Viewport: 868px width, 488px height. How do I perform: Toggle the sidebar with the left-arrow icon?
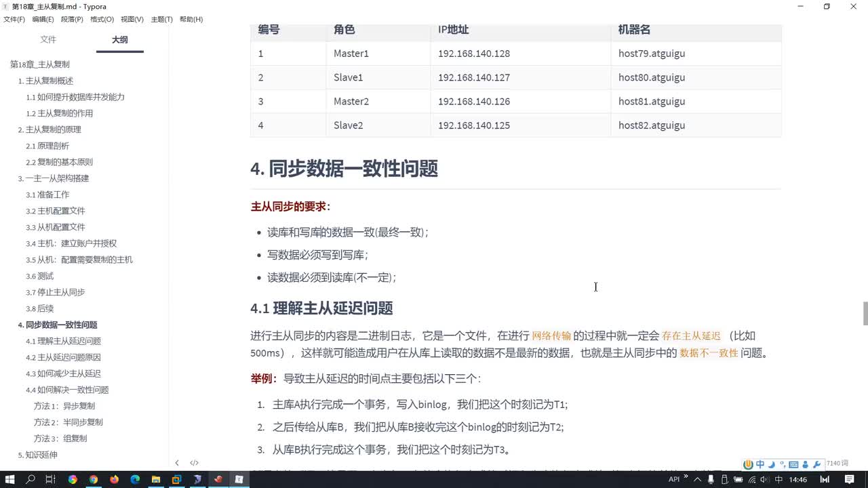coord(177,463)
